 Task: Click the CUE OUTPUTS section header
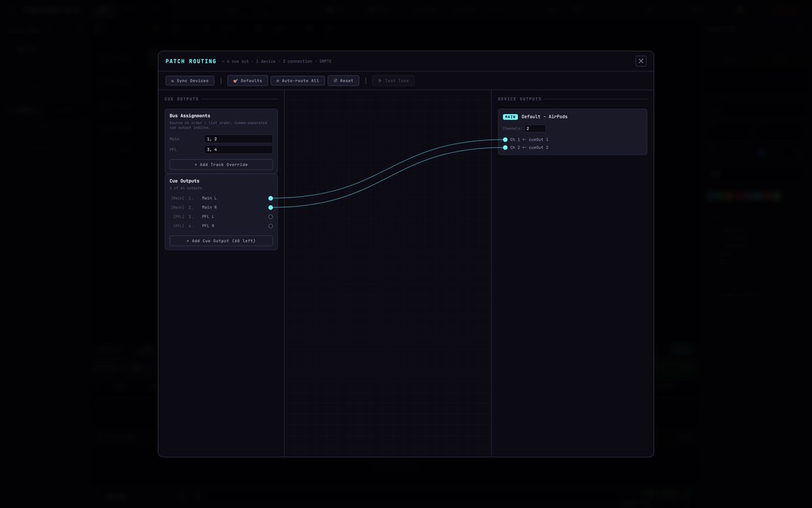[x=182, y=99]
